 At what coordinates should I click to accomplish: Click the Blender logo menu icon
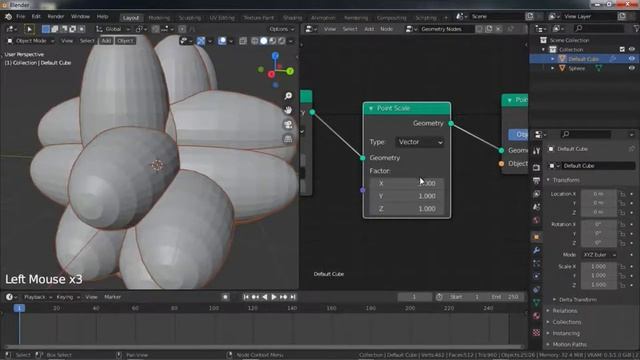click(8, 17)
